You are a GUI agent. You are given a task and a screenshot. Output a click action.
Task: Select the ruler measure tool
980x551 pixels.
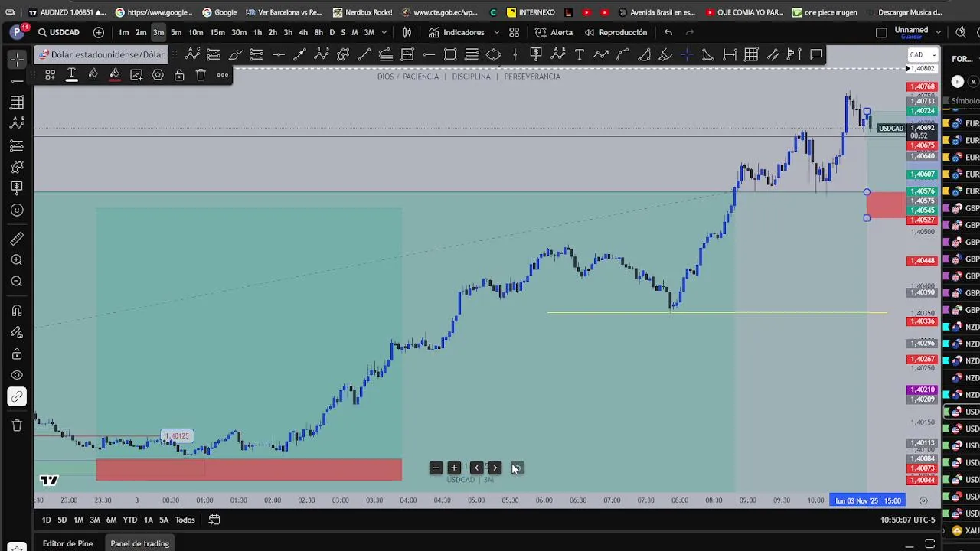pyautogui.click(x=17, y=239)
